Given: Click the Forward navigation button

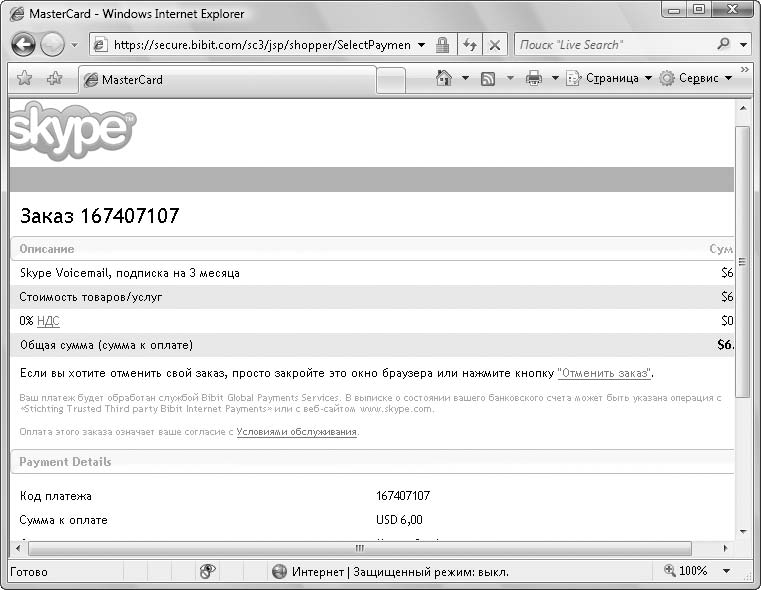Looking at the screenshot, I should point(52,45).
